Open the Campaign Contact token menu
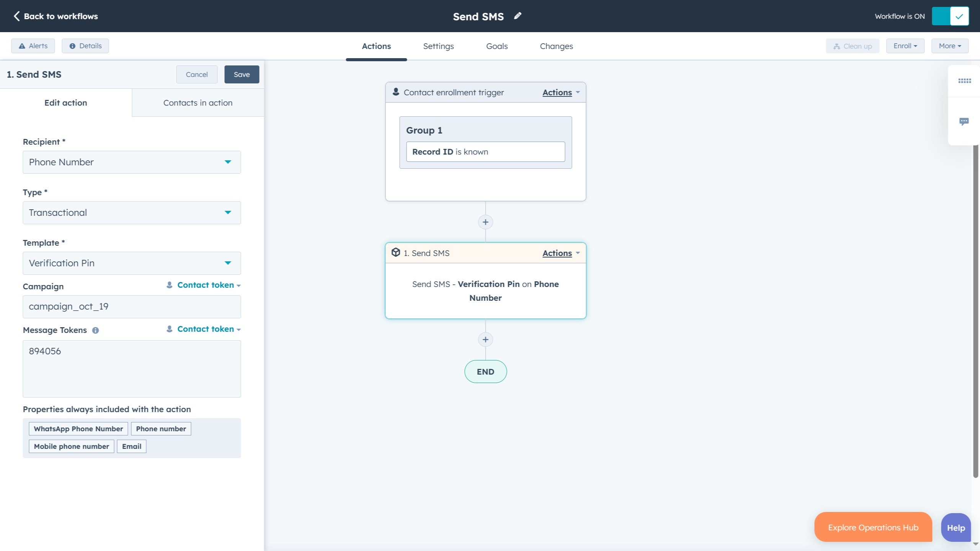Image resolution: width=980 pixels, height=551 pixels. pos(205,285)
